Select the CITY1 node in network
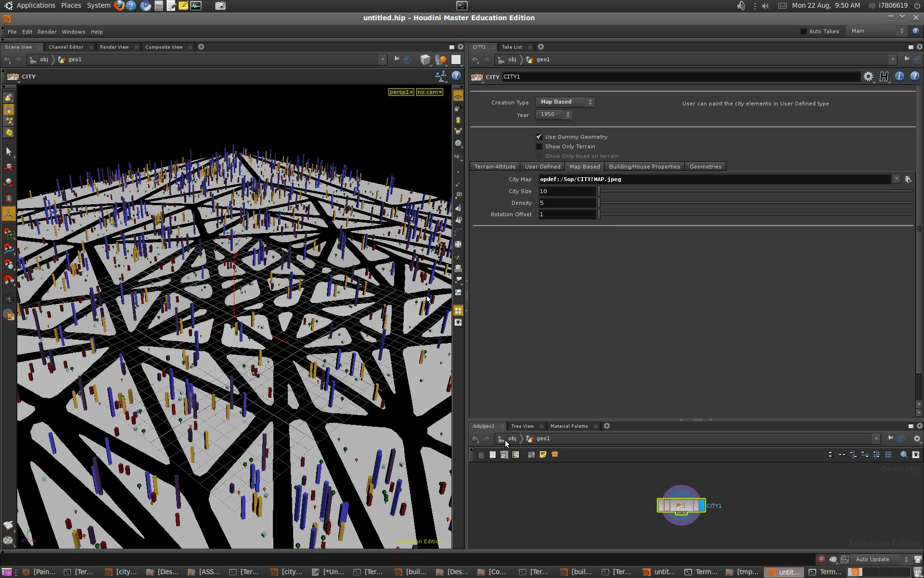Image resolution: width=924 pixels, height=578 pixels. [681, 505]
